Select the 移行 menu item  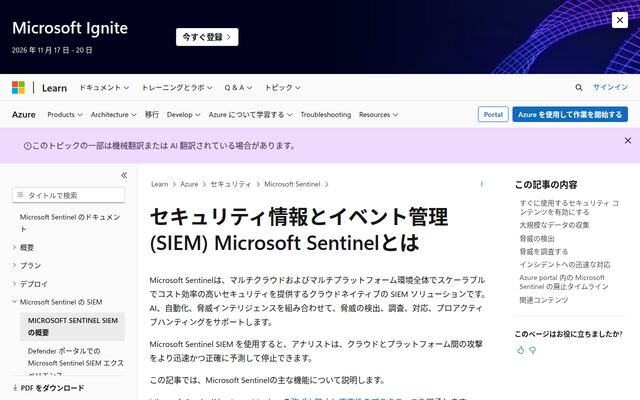(152, 114)
